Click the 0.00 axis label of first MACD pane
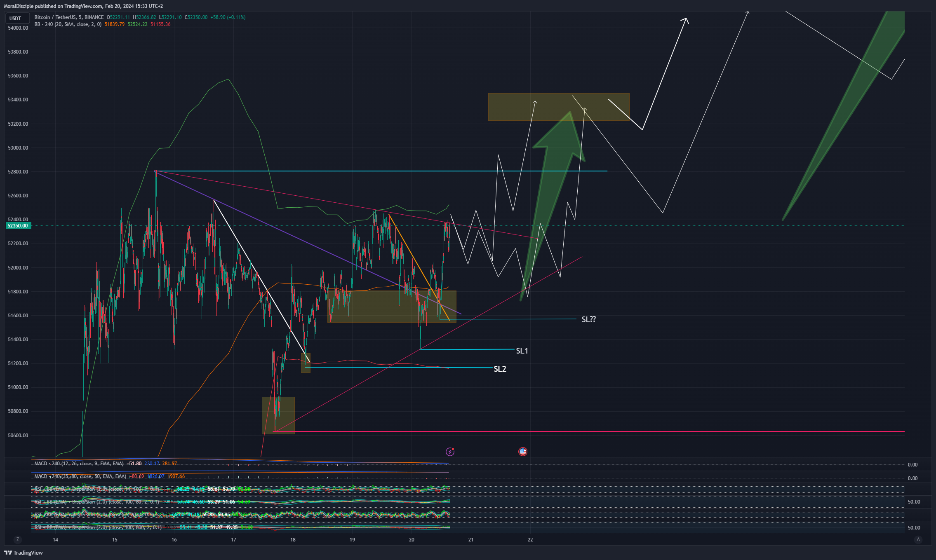 pos(912,465)
